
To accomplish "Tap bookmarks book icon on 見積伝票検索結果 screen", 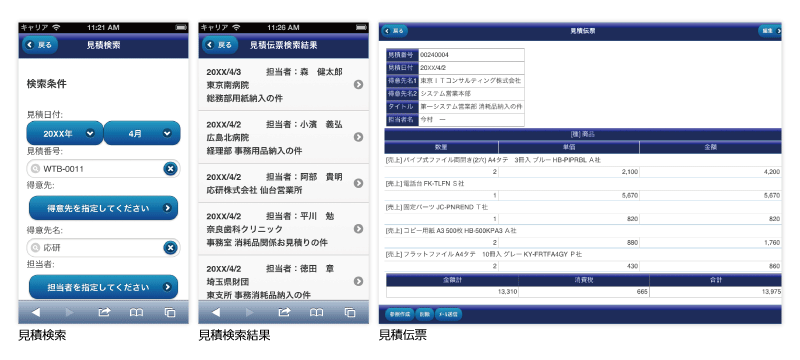I will (x=316, y=312).
